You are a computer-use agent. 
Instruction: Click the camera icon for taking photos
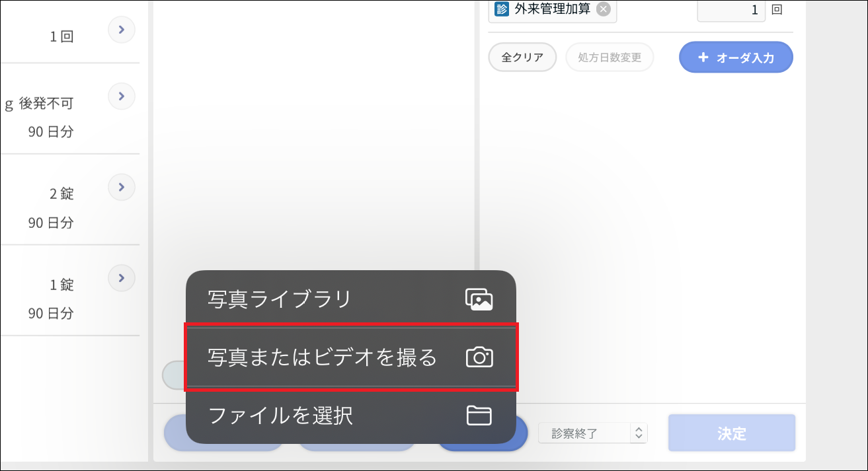click(x=480, y=357)
